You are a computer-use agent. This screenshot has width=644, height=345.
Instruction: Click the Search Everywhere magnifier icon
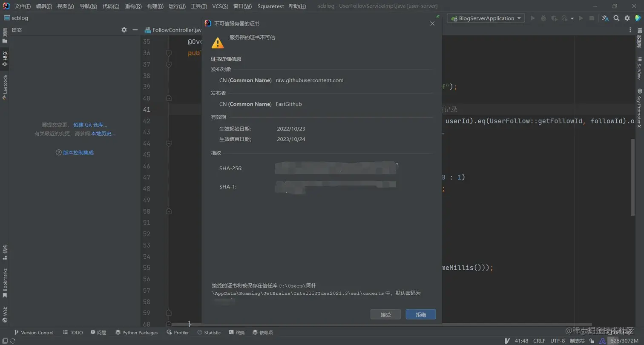coord(616,18)
